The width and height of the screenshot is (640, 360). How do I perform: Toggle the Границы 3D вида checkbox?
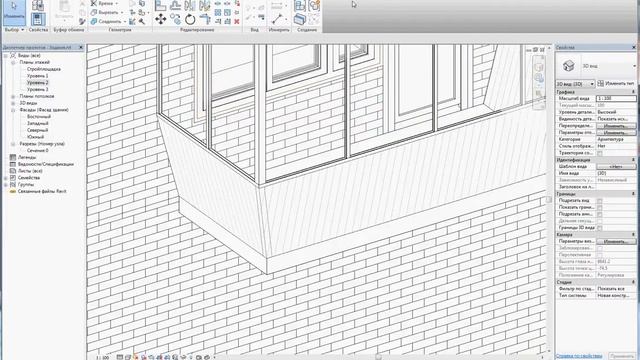click(x=600, y=227)
